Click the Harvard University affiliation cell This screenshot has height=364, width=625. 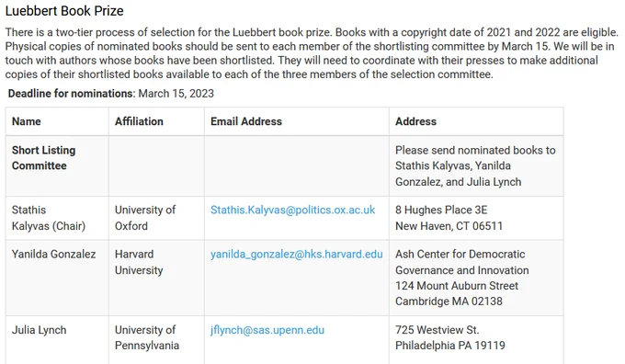pyautogui.click(x=156, y=278)
